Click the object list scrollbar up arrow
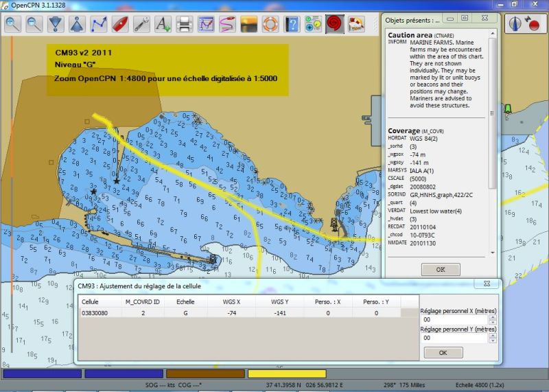Screen dimensions: 549x392 click(493, 33)
